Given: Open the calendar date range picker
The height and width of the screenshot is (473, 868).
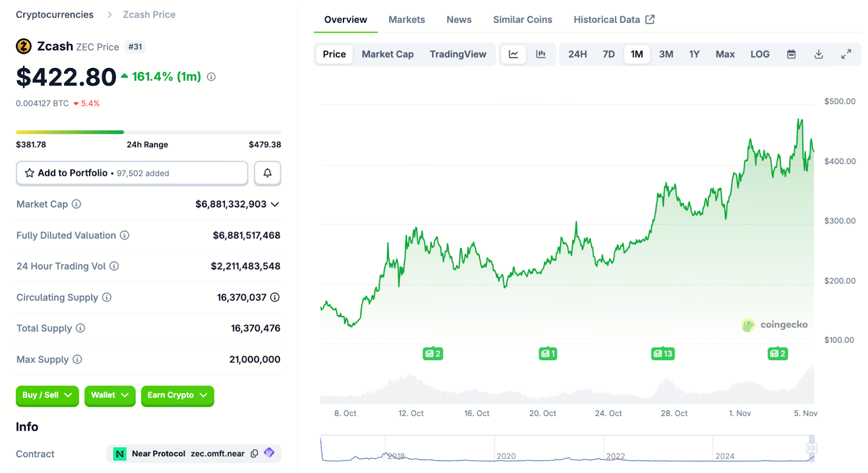Looking at the screenshot, I should coord(792,54).
